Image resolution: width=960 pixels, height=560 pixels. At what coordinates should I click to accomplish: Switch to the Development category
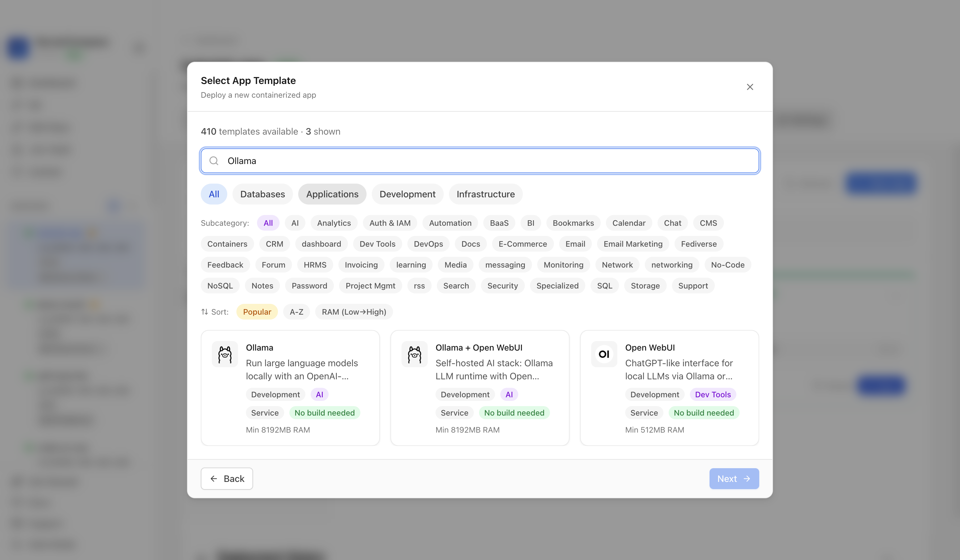[x=407, y=194]
